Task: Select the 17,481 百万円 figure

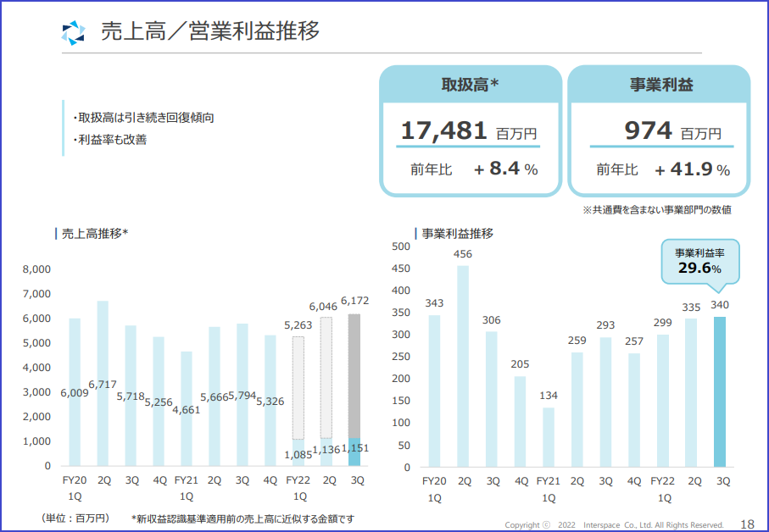Action: point(469,130)
